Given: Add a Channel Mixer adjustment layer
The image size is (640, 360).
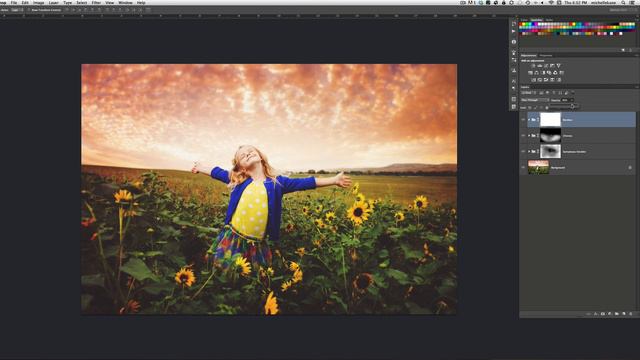Looking at the screenshot, I should pos(555,73).
